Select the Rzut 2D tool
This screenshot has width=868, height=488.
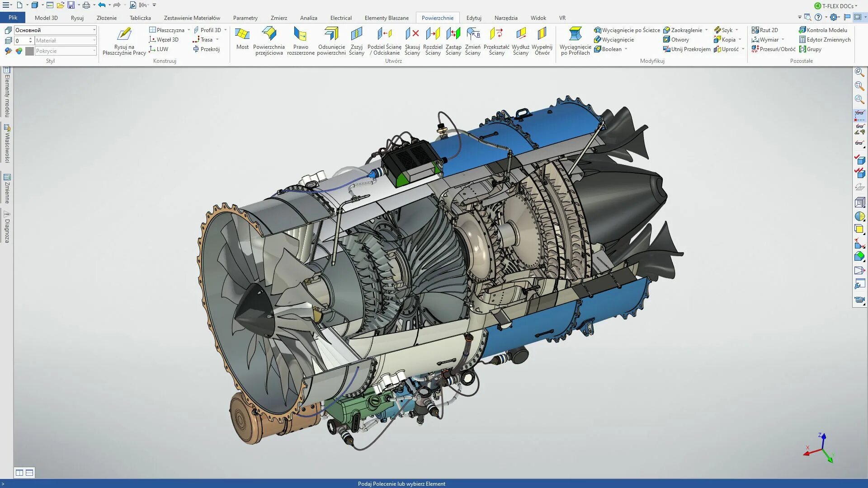pyautogui.click(x=766, y=30)
